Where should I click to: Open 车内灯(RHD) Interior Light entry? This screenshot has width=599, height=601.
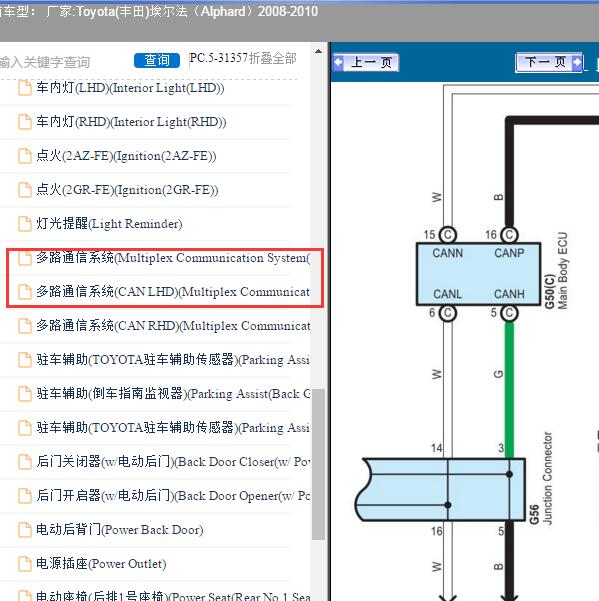click(131, 122)
